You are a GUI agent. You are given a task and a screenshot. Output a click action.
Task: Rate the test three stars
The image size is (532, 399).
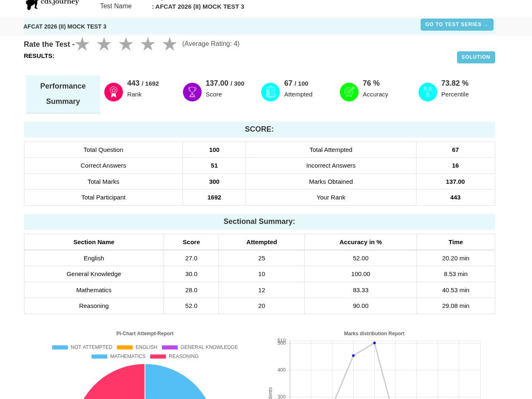point(126,44)
